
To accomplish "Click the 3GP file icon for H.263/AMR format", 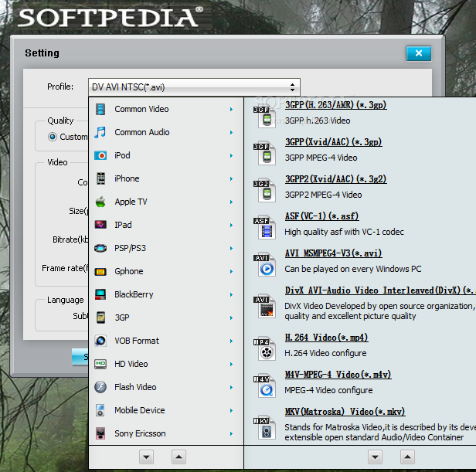I will pyautogui.click(x=264, y=117).
